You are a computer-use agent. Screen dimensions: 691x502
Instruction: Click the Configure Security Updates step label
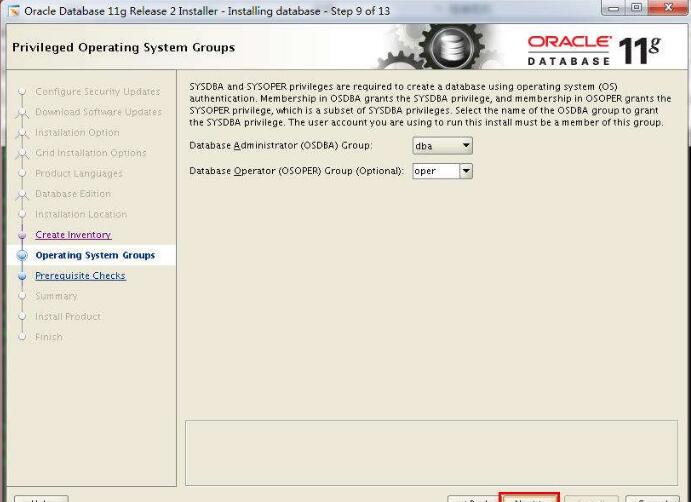pyautogui.click(x=97, y=92)
